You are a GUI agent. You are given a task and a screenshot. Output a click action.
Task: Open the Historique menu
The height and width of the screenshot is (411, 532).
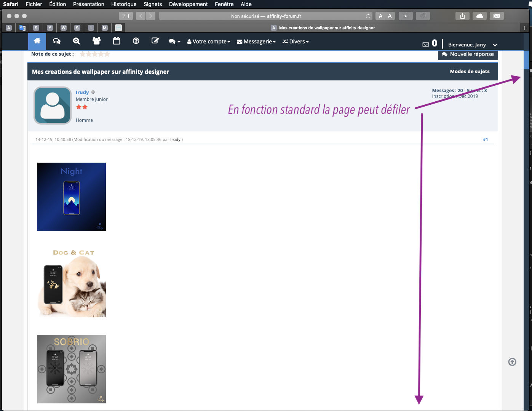(124, 4)
